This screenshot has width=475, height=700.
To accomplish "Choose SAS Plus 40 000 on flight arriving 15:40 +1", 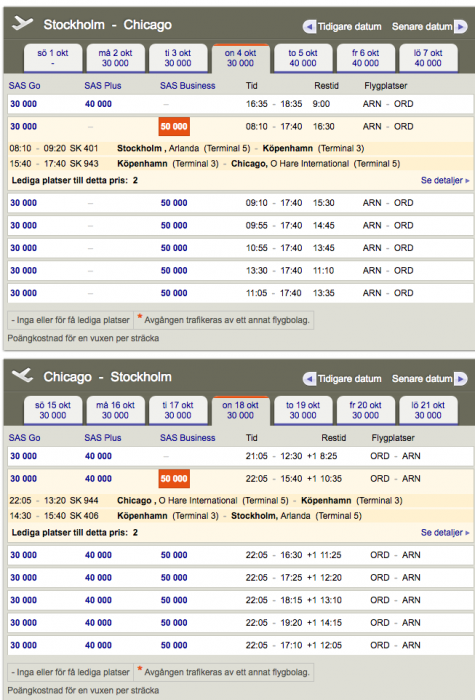I will [x=98, y=479].
